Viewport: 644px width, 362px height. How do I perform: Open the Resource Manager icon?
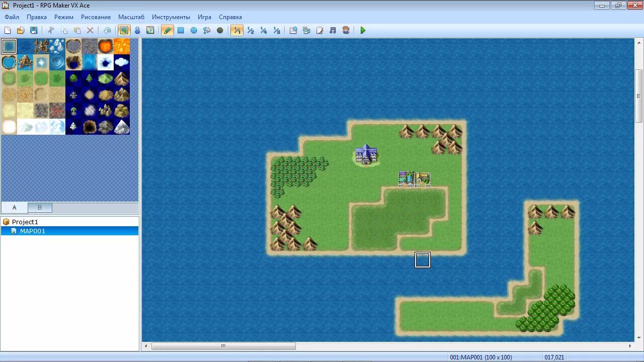coord(306,31)
